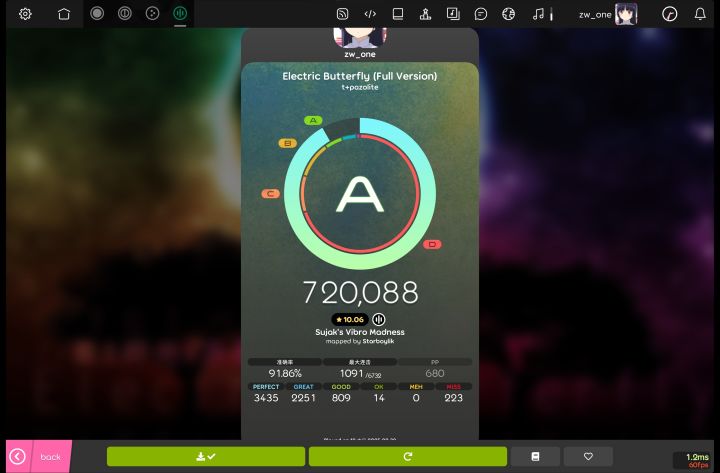The image size is (720, 473).
Task: Click the yellow B rank badge on ring
Action: pos(288,143)
